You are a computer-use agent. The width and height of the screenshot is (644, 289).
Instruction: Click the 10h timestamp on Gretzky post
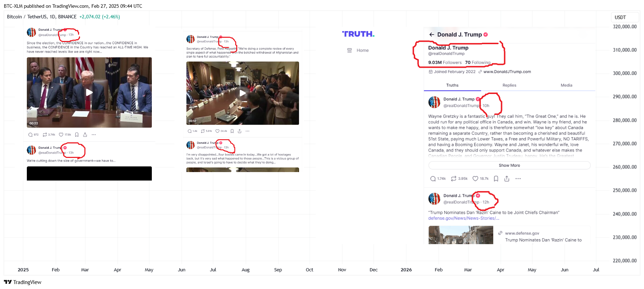pyautogui.click(x=486, y=106)
